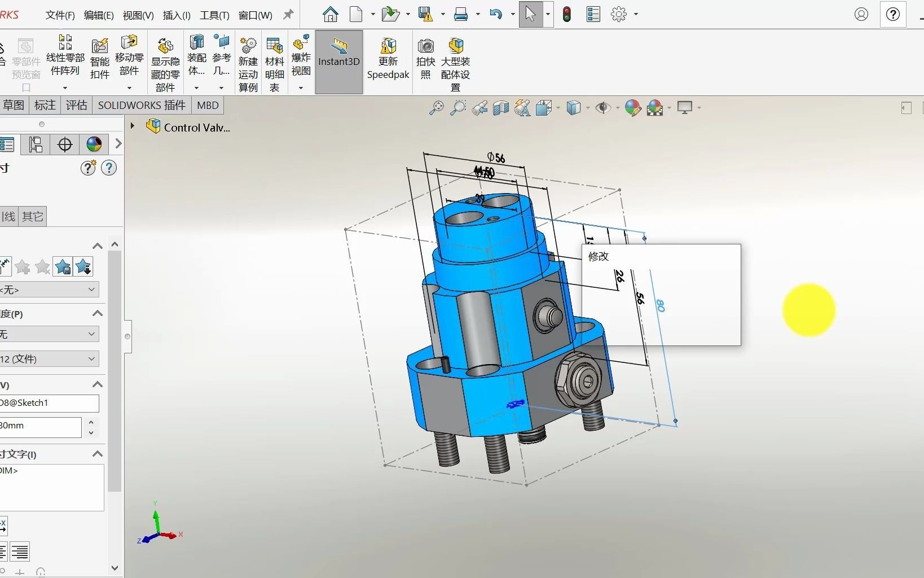This screenshot has height=578, width=924.
Task: Click 新建运动算例 to create a motion study
Action: [x=248, y=62]
